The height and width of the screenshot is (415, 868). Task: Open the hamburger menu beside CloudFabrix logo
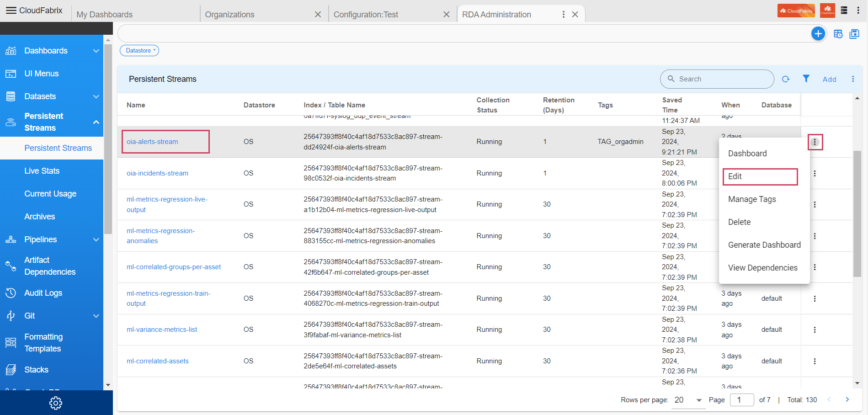click(11, 10)
